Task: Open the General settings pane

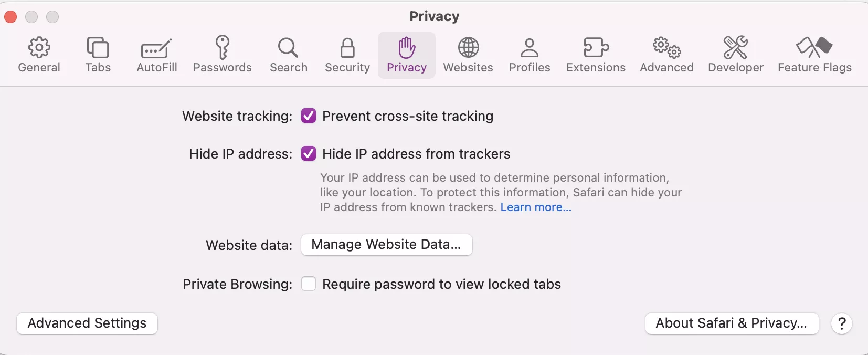Action: (x=39, y=55)
